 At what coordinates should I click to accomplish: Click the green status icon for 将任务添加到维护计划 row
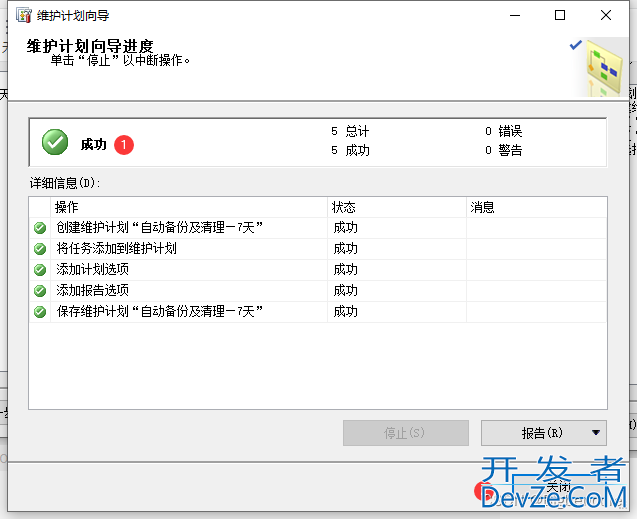pyautogui.click(x=40, y=249)
